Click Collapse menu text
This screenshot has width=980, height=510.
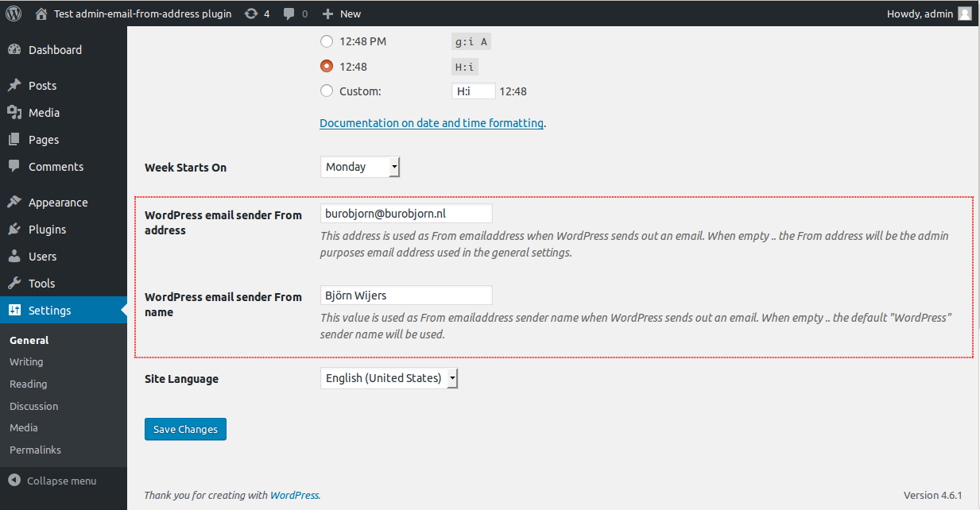[61, 481]
